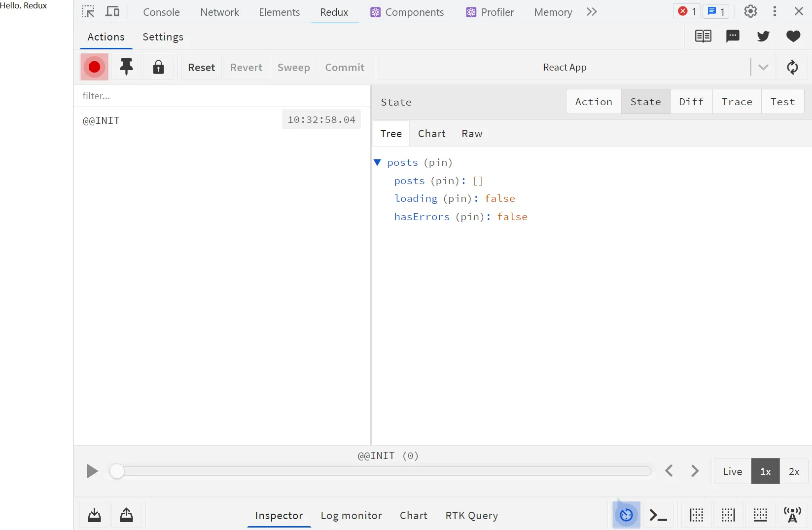Select the Raw state sub-tab
Viewport: 812px width, 530px height.
point(472,134)
